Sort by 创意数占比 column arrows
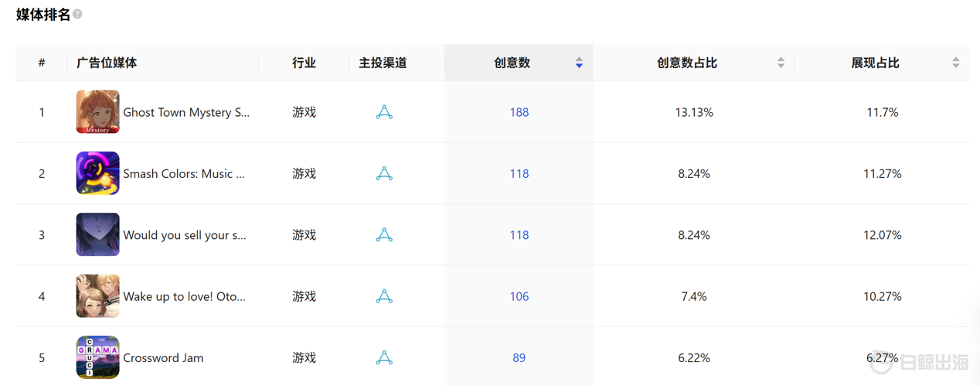The image size is (980, 386). [781, 63]
